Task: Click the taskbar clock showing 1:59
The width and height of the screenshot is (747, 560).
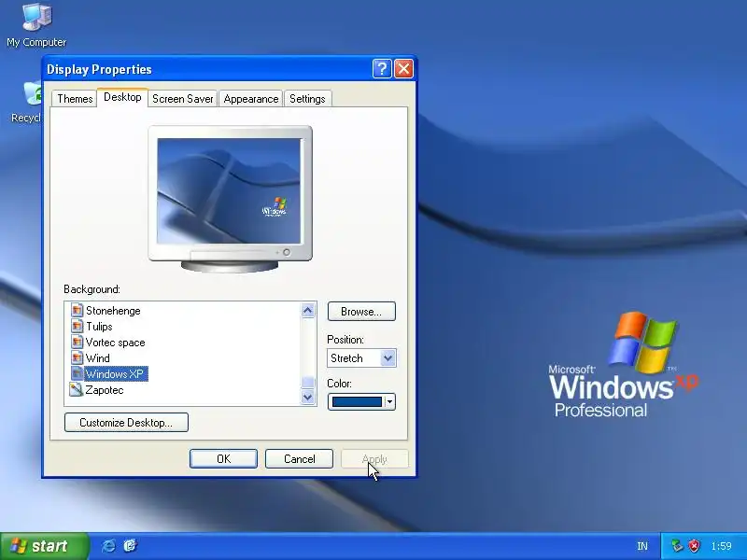Action: (721, 546)
